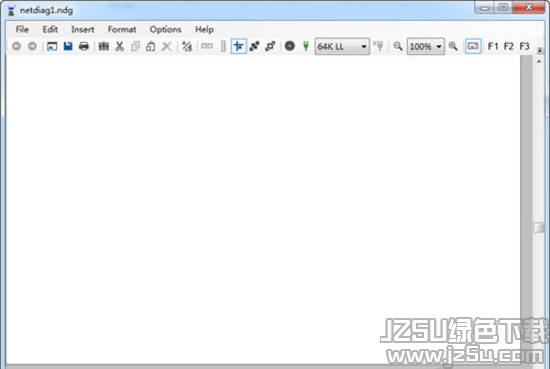Open the File menu
This screenshot has height=369, width=550.
[22, 29]
